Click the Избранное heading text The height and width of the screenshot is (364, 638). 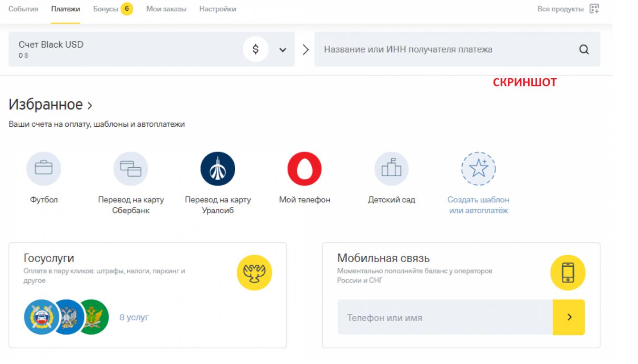coord(46,105)
